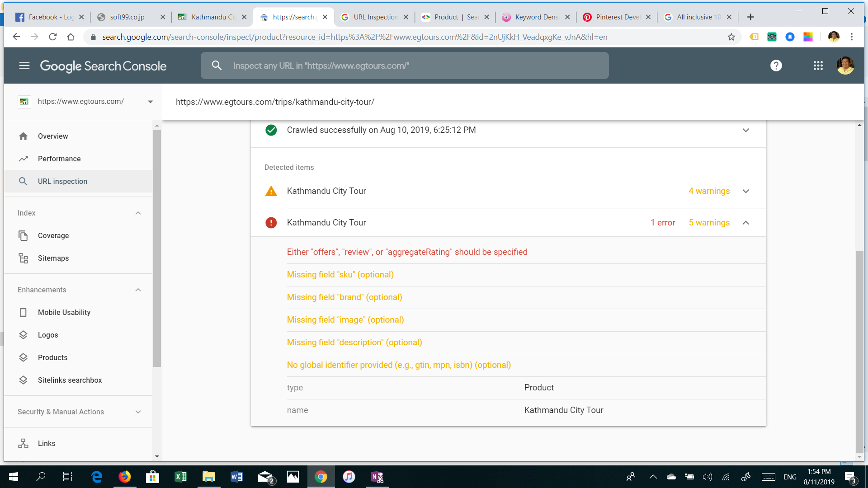Open a new browser tab
Viewport: 868px width, 488px height.
(750, 17)
